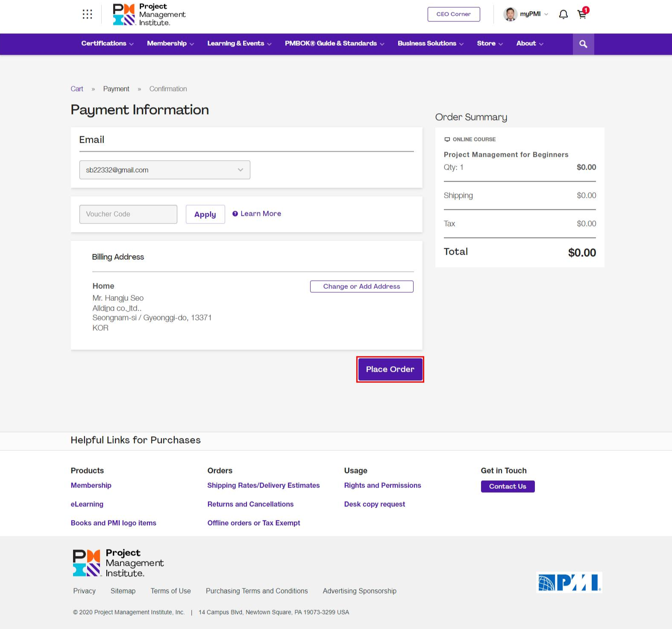Click the CEO Corner button
672x629 pixels.
tap(454, 14)
